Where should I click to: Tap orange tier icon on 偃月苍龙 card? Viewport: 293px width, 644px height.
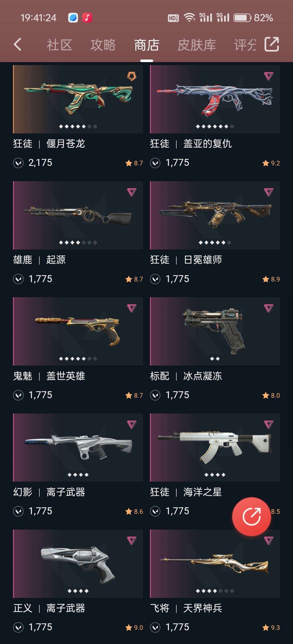coord(132,76)
